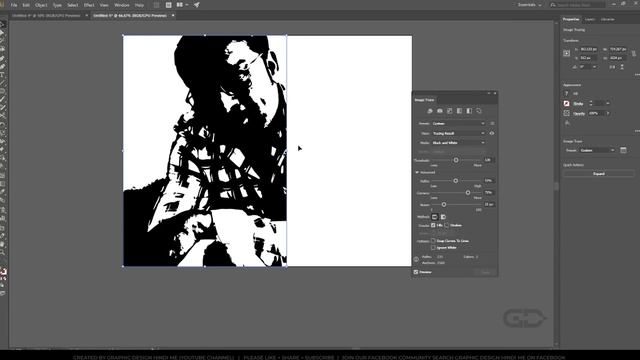Screen dimensions: 640x360
Task: Click the traced portrait image on artboard
Action: coord(204,151)
